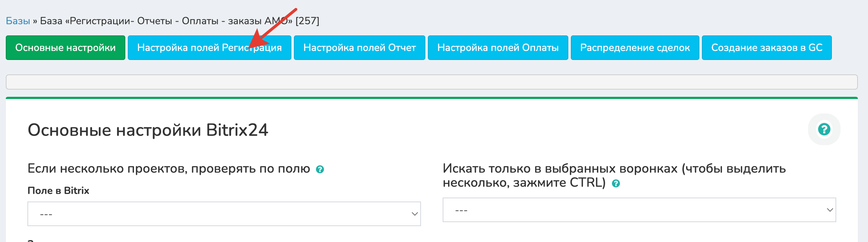Screen dimensions: 868x242
Task: Open the selected funnels (воронках) list box
Action: [639, 210]
